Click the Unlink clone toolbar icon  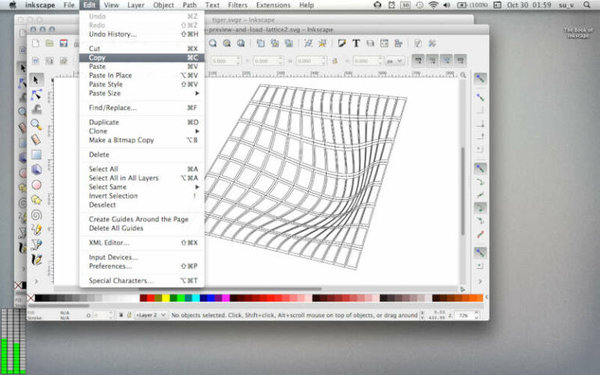pos(289,43)
